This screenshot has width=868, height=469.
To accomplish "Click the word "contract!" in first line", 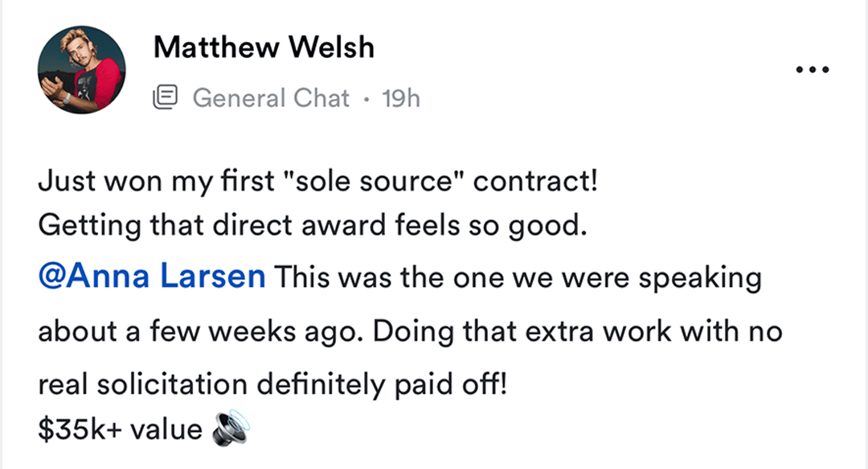I will 536,181.
